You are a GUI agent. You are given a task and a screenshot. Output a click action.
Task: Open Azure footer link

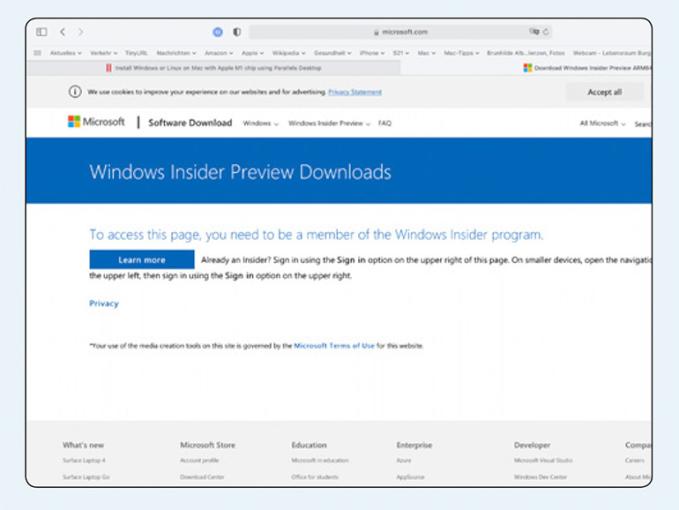tap(404, 460)
